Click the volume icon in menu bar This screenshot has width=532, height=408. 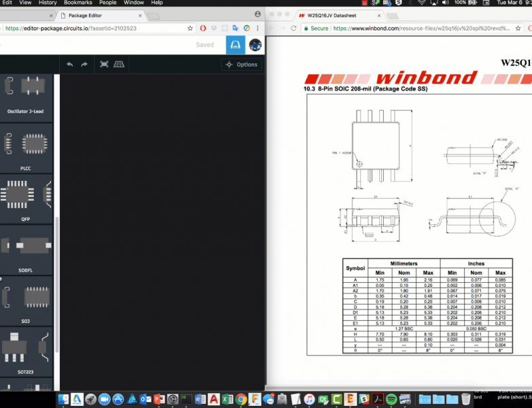(446, 2)
